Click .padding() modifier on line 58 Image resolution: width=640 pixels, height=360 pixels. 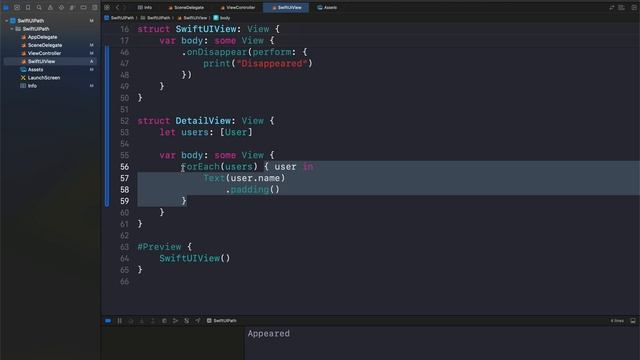[x=253, y=190]
